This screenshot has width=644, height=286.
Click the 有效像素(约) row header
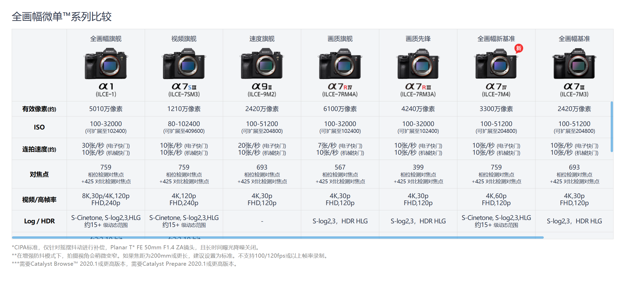point(39,109)
